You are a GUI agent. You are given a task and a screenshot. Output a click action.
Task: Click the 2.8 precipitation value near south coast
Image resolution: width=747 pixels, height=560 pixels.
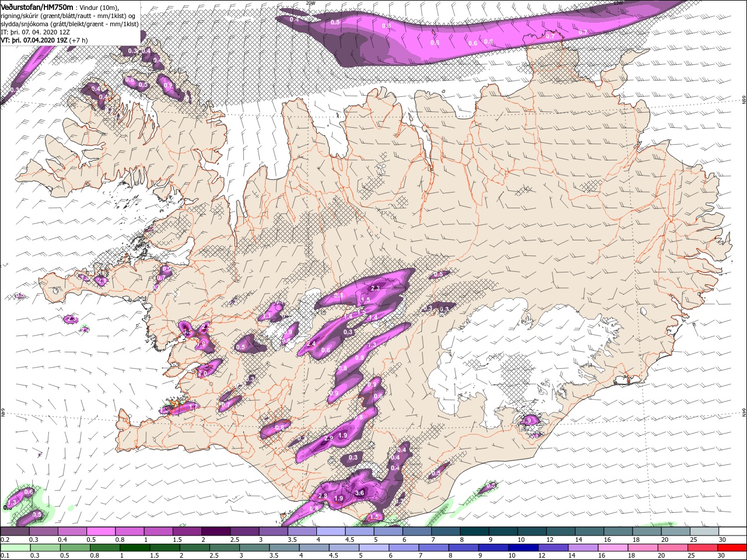(323, 496)
